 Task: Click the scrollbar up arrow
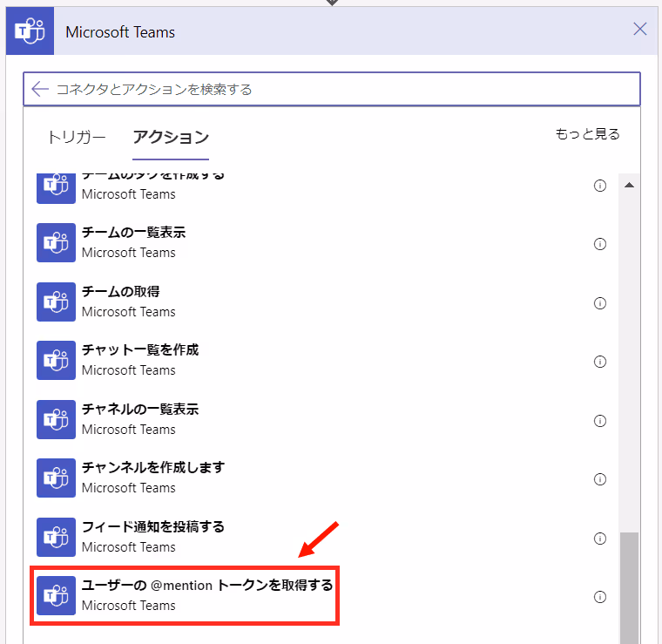click(629, 185)
